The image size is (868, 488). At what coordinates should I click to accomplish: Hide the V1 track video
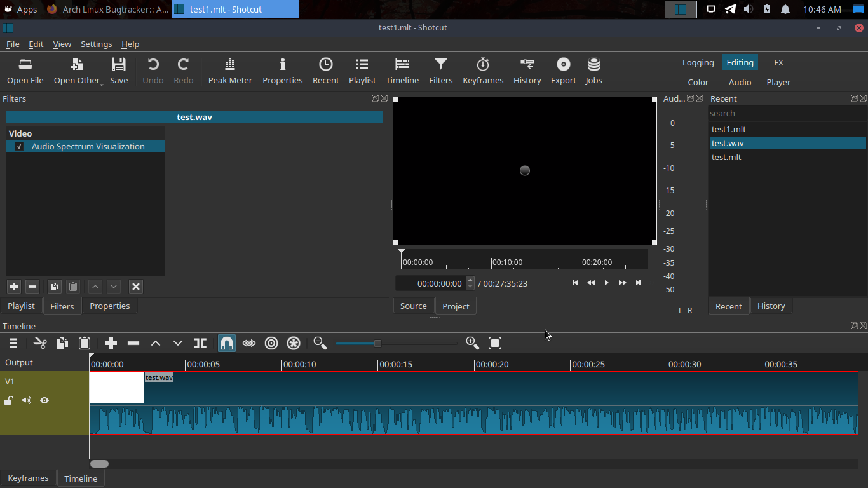pos(44,400)
